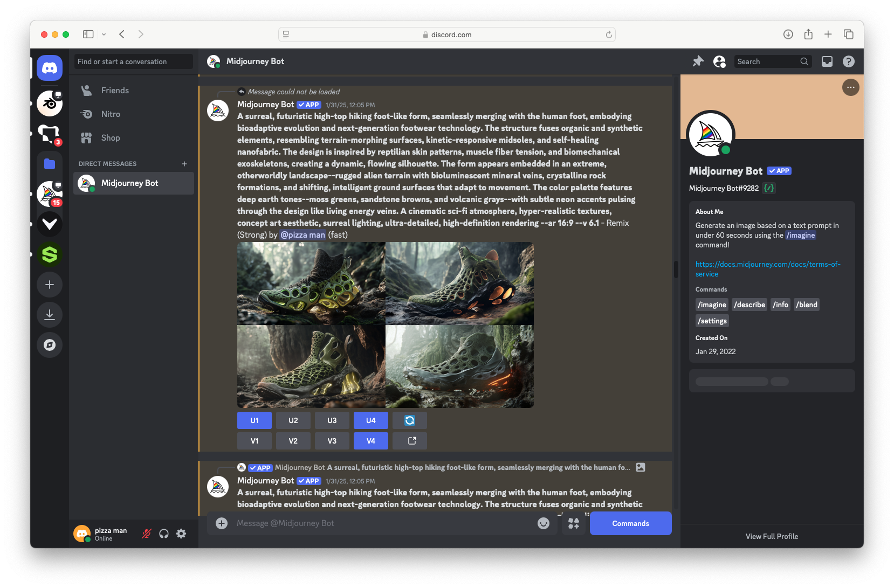Show Safari downloads
This screenshot has width=894, height=588.
788,34
